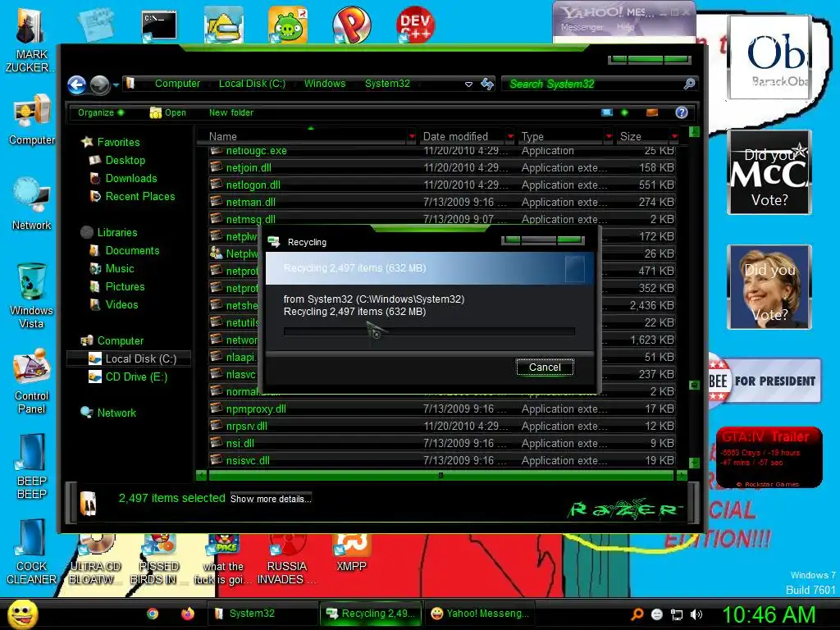Image resolution: width=840 pixels, height=630 pixels.
Task: Open the Network desktop icon
Action: (32, 204)
